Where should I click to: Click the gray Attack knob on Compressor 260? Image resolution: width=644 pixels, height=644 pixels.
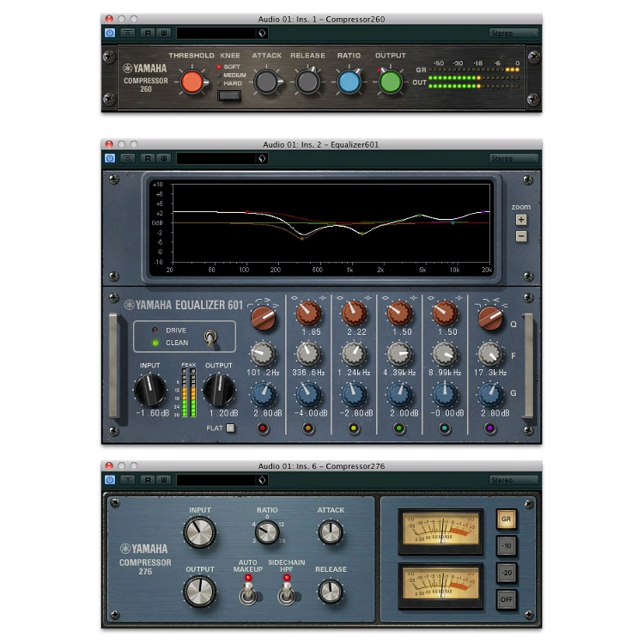point(266,82)
